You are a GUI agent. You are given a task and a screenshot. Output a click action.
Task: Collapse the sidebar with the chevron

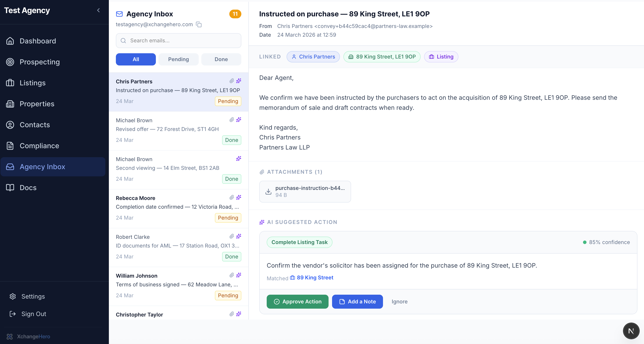click(x=98, y=10)
